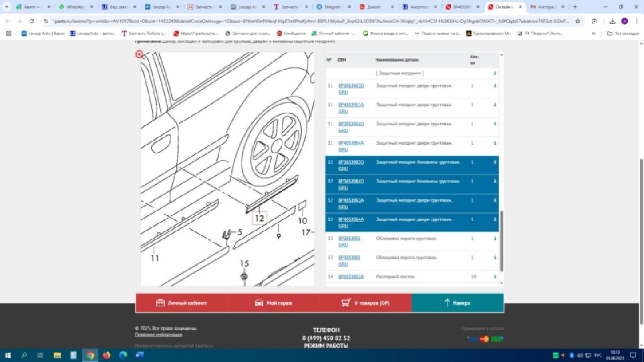Open part link 8P4853963A GRU
644x362 pixels.
pos(351,200)
